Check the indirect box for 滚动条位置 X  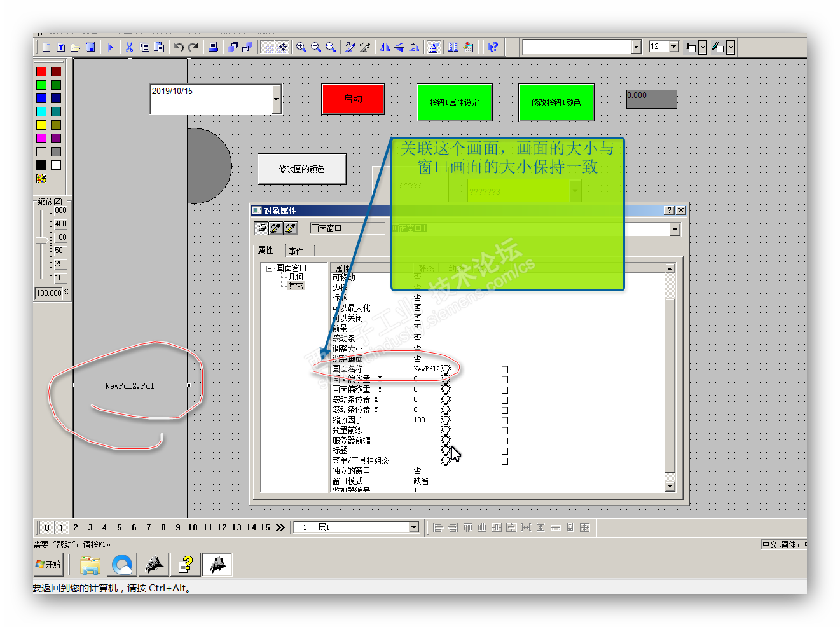[x=505, y=400]
